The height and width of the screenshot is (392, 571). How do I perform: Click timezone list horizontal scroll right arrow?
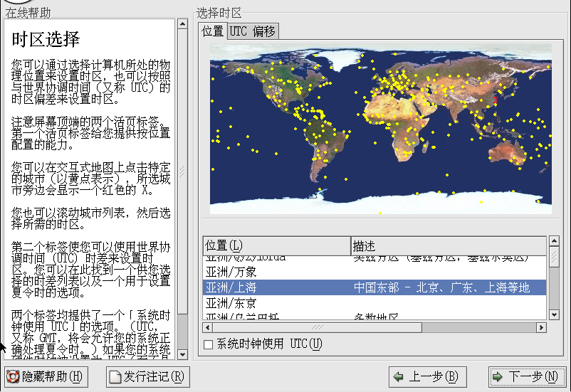pyautogui.click(x=542, y=327)
